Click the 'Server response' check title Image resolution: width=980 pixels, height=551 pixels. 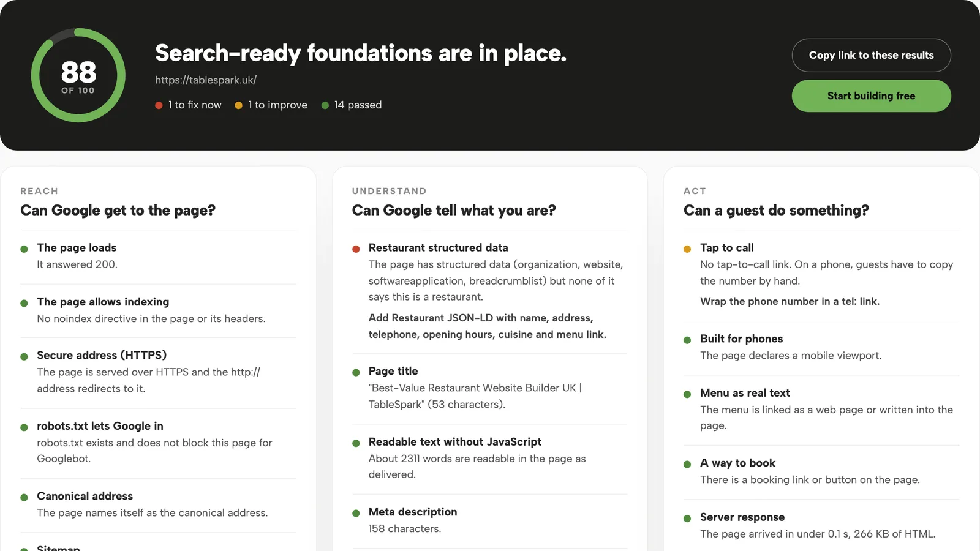tap(742, 517)
